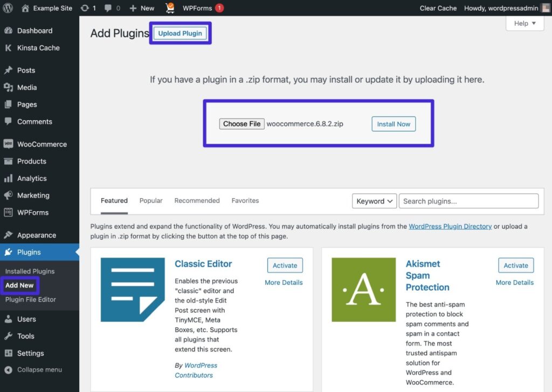Click the Search plugins input field
552x392 pixels.
[x=468, y=201]
